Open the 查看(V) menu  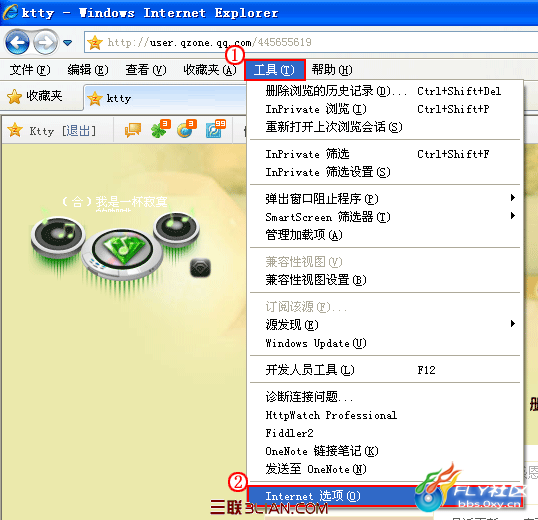coord(145,70)
